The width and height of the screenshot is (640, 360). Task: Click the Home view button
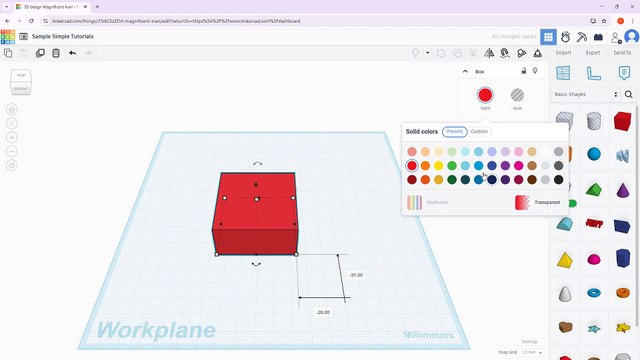click(12, 109)
